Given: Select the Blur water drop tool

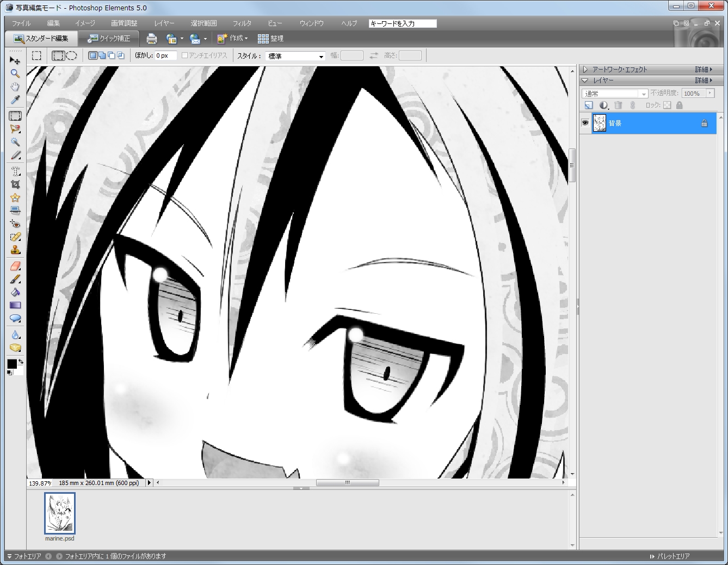Looking at the screenshot, I should tap(15, 334).
